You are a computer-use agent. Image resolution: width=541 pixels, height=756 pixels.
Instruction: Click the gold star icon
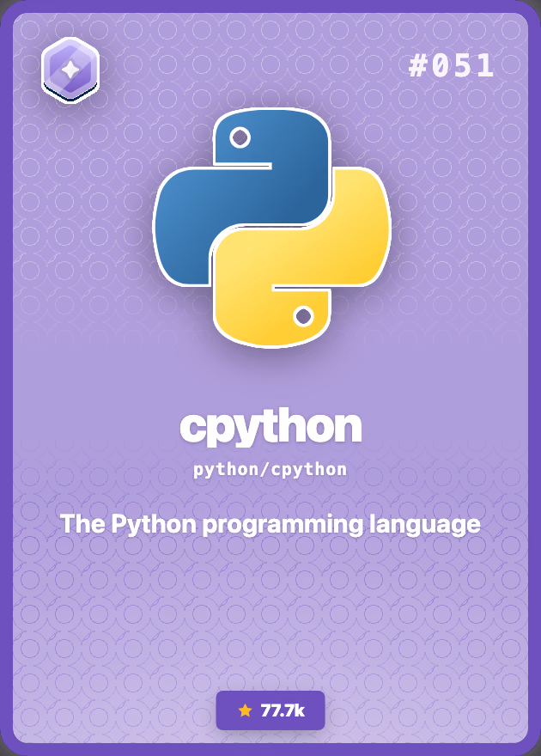(246, 710)
